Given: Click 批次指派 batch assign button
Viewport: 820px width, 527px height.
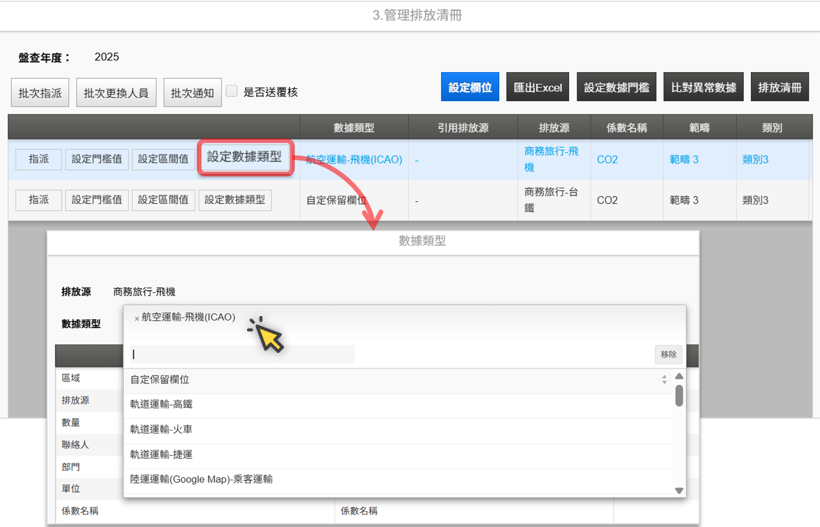Looking at the screenshot, I should 40,93.
